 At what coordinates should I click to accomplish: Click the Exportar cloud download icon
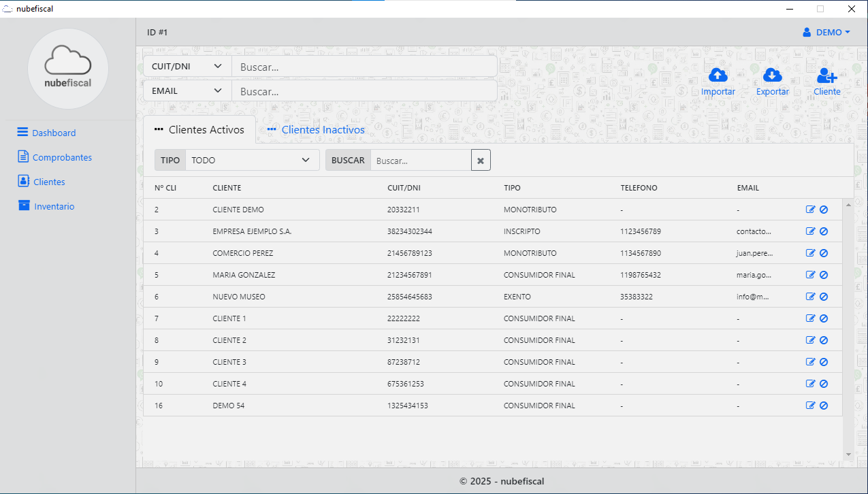point(772,76)
